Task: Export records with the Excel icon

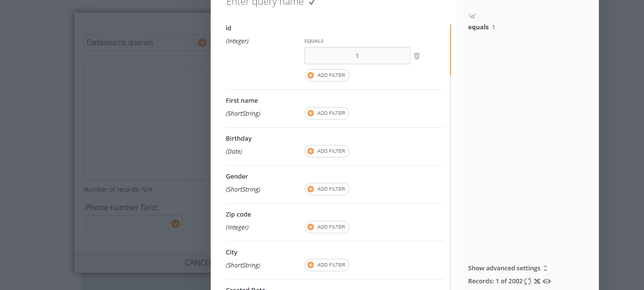Action: coord(537,281)
